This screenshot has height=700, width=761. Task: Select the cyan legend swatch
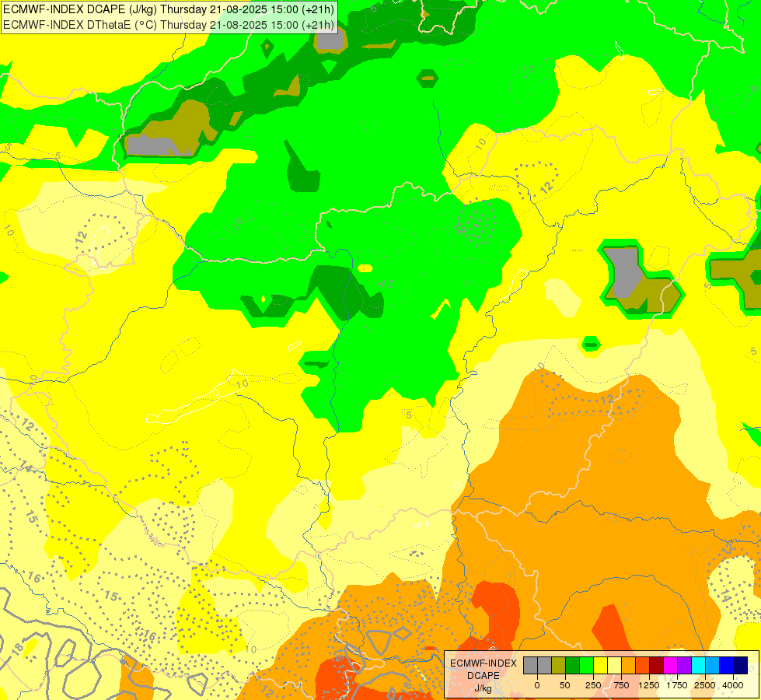click(x=698, y=665)
